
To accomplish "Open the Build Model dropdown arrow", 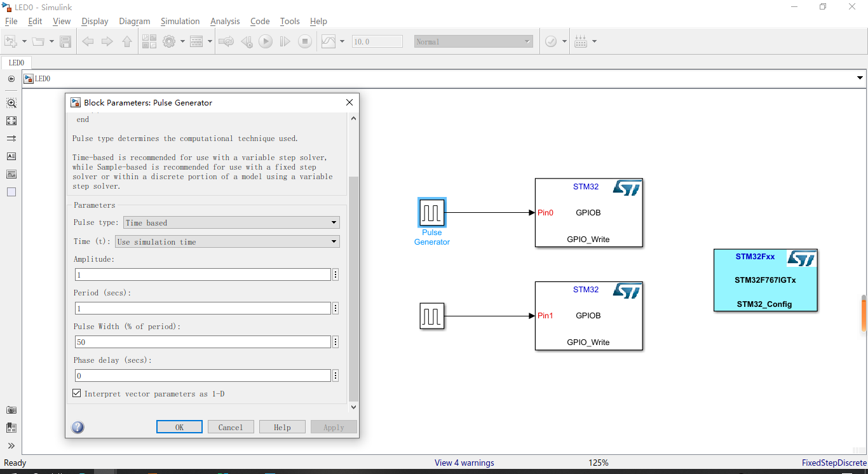I will [594, 41].
